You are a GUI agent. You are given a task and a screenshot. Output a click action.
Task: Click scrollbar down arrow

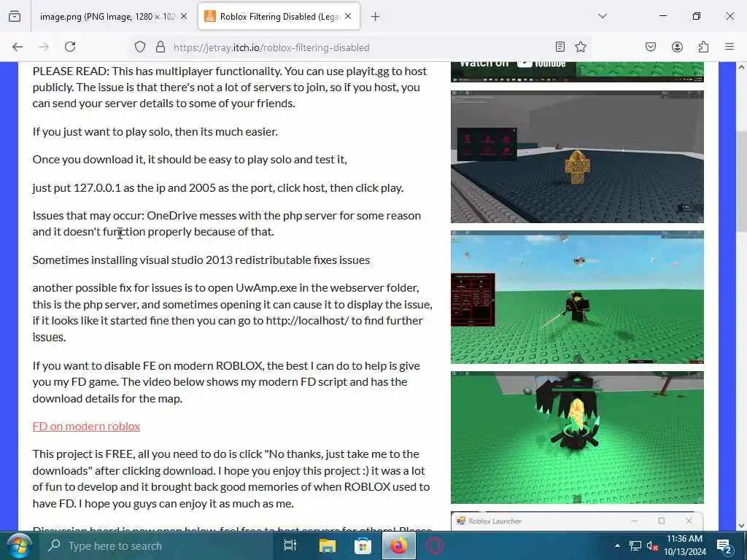tap(741, 526)
